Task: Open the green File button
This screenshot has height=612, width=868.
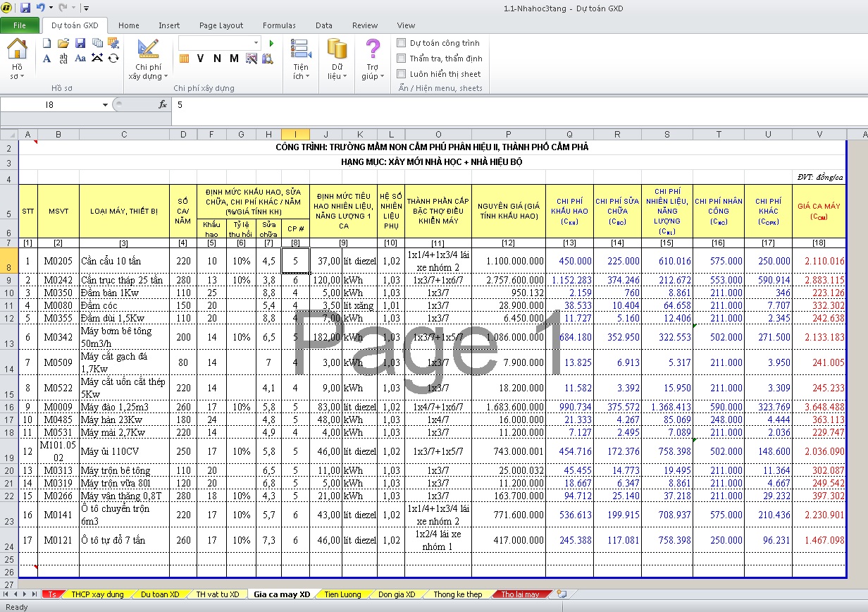Action: (x=20, y=25)
